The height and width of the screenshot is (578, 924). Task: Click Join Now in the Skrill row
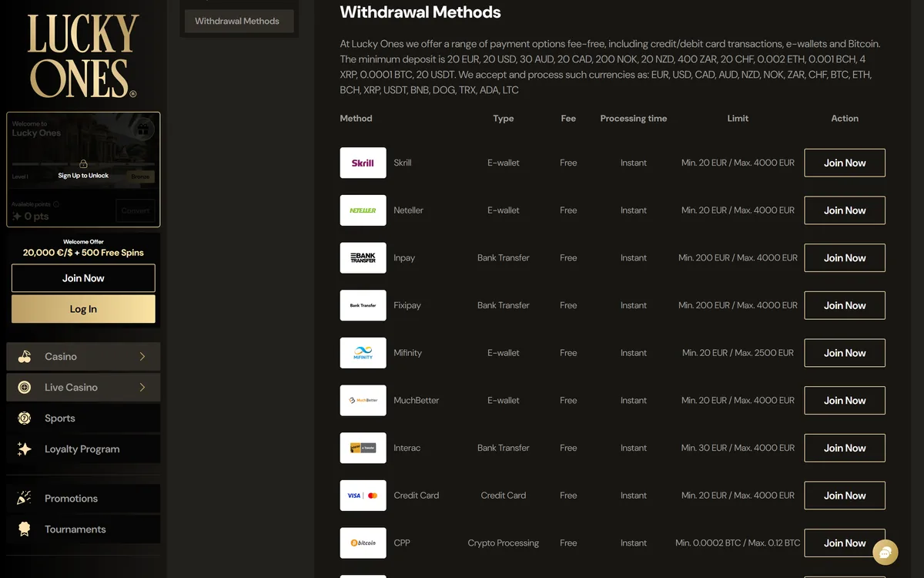(845, 163)
